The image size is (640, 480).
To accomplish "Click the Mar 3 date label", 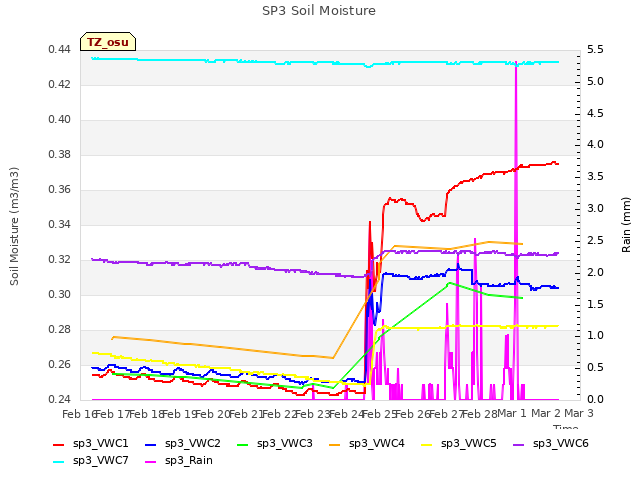I will pyautogui.click(x=579, y=414).
